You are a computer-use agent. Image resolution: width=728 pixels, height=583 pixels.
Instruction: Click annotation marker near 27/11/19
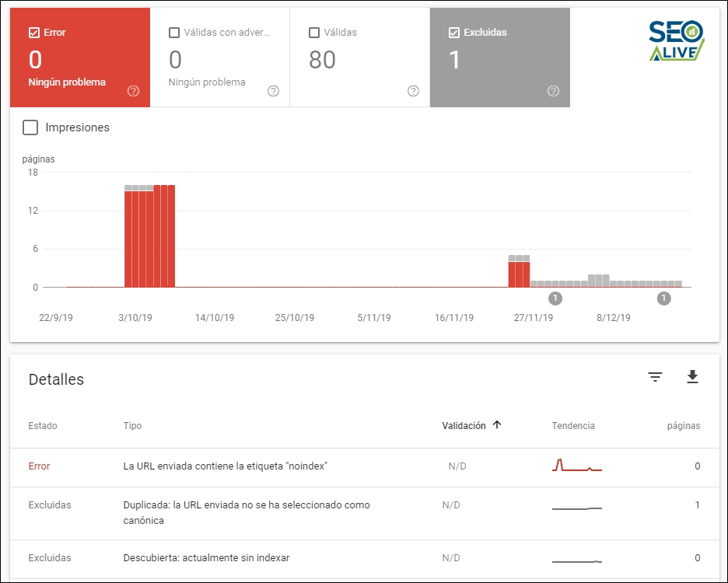coord(555,298)
